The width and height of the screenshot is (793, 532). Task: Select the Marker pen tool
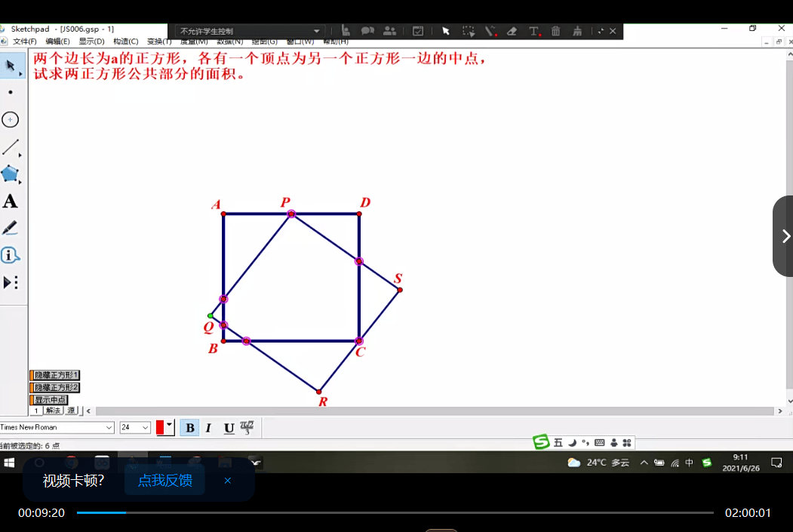(x=10, y=228)
